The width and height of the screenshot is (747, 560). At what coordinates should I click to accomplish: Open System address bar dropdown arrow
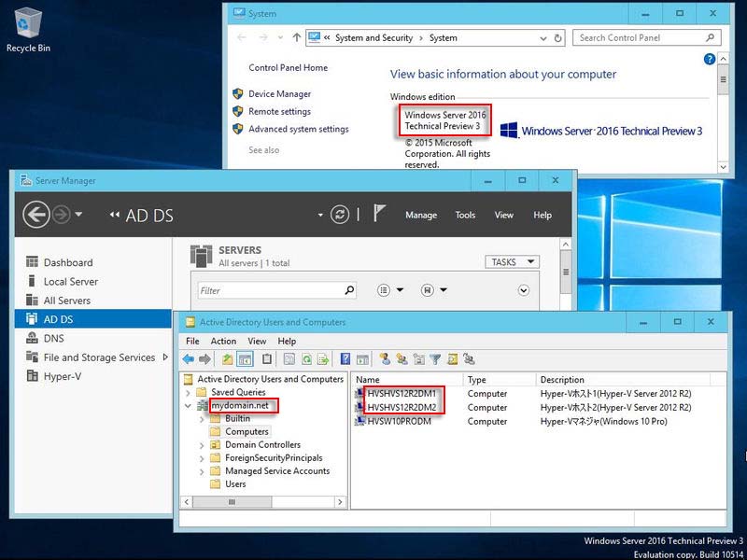(543, 38)
